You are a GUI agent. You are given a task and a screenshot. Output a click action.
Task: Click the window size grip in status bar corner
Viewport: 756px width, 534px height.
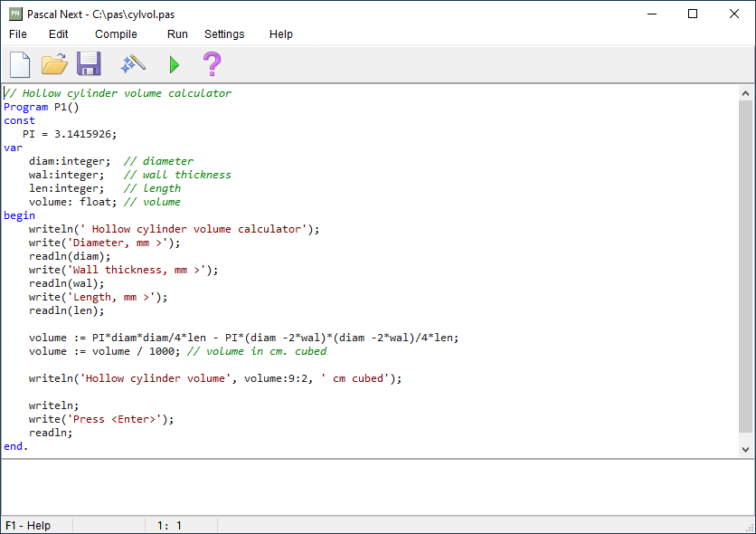point(750,528)
